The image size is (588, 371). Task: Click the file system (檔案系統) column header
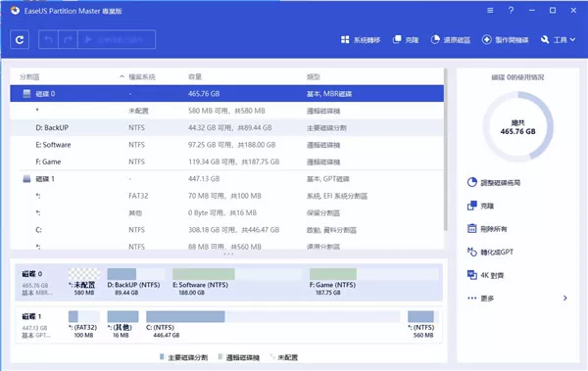pos(142,76)
